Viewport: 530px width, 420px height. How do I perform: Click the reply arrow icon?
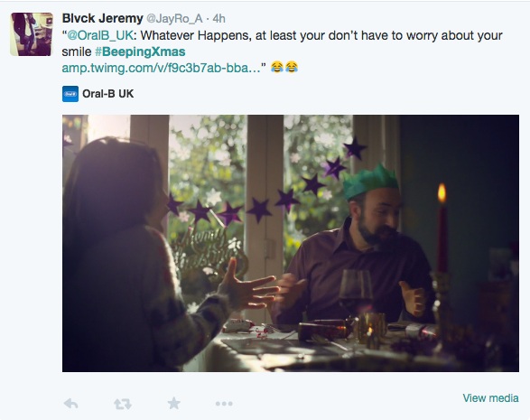click(x=71, y=404)
